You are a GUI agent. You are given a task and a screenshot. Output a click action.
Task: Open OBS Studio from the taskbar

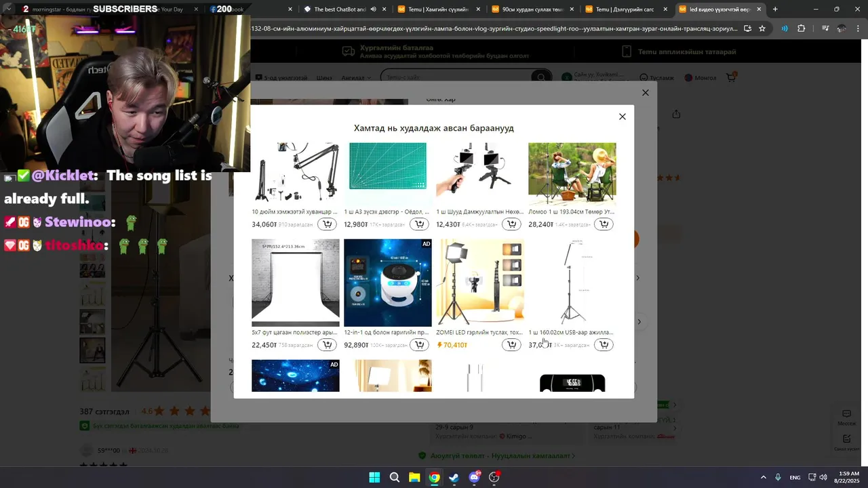[494, 477]
